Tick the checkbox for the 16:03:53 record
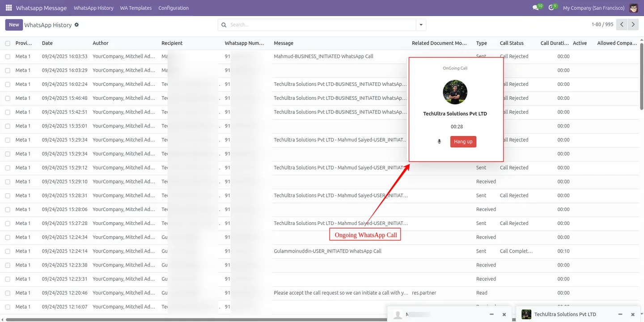Viewport: 644px width, 322px height. pos(8,57)
